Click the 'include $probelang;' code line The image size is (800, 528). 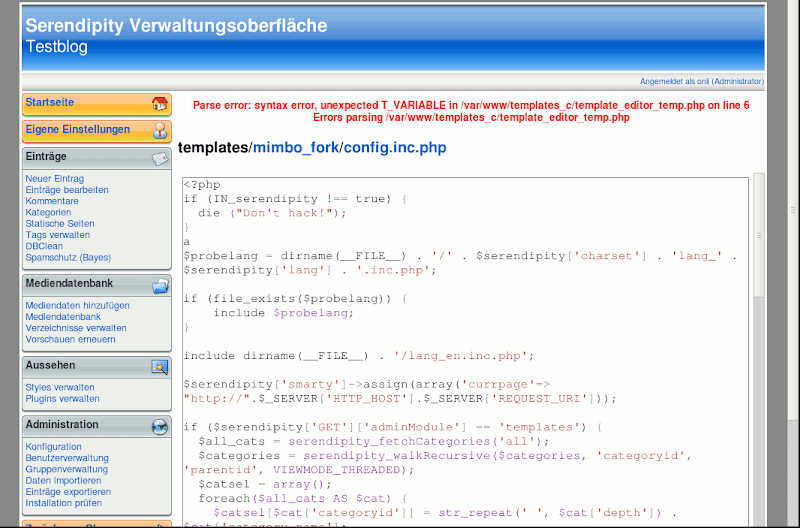click(x=284, y=313)
